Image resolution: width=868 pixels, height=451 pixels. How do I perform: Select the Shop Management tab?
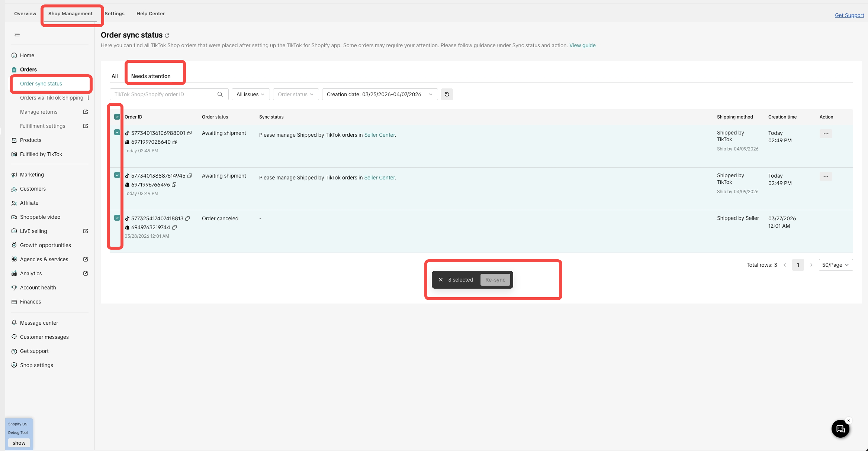click(70, 14)
